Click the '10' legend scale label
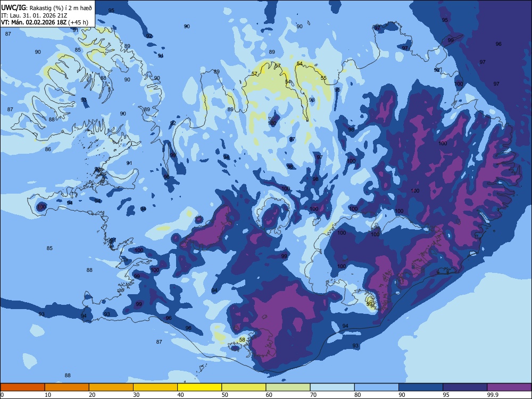The height and width of the screenshot is (399, 532). click(48, 395)
